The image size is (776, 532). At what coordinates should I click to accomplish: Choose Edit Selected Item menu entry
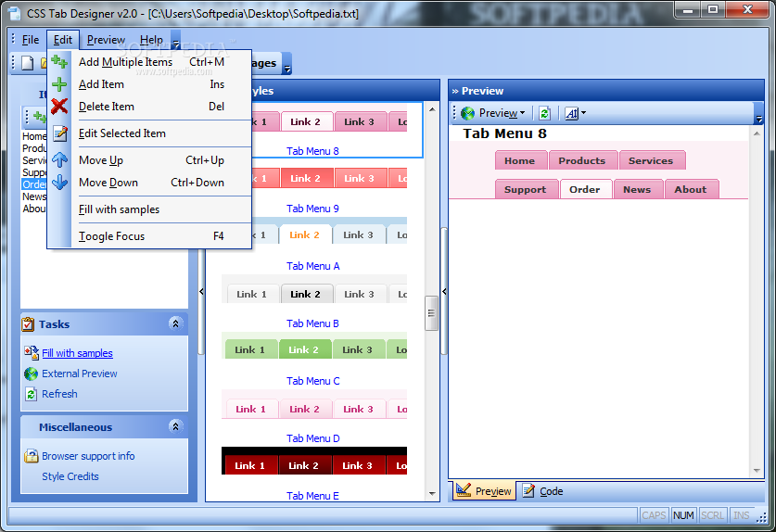tap(149, 133)
